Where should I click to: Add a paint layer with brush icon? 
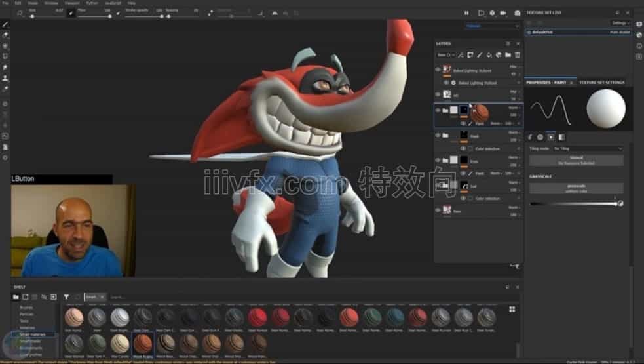tap(480, 55)
